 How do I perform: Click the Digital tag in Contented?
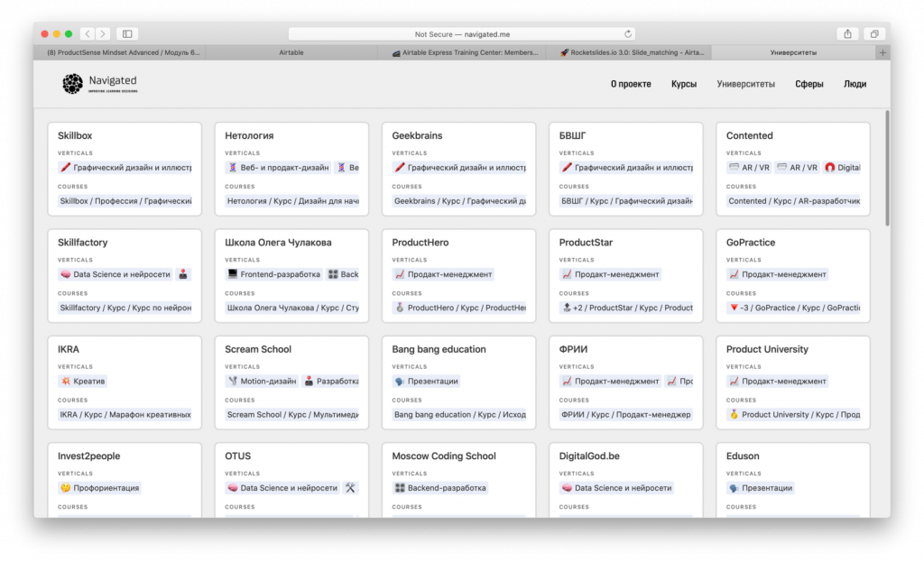(842, 167)
